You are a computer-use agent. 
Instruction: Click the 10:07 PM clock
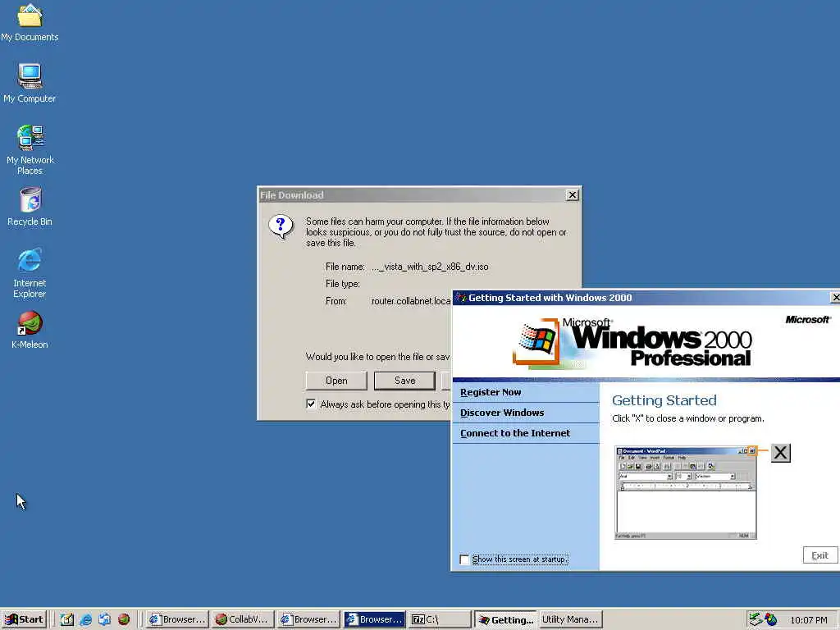[x=808, y=620]
